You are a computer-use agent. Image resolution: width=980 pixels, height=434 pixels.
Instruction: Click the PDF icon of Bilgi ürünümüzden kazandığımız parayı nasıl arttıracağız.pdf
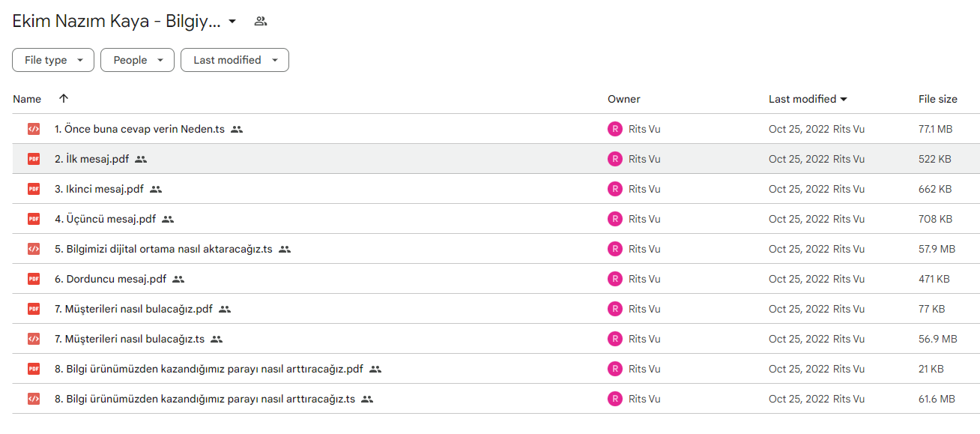[x=34, y=369]
